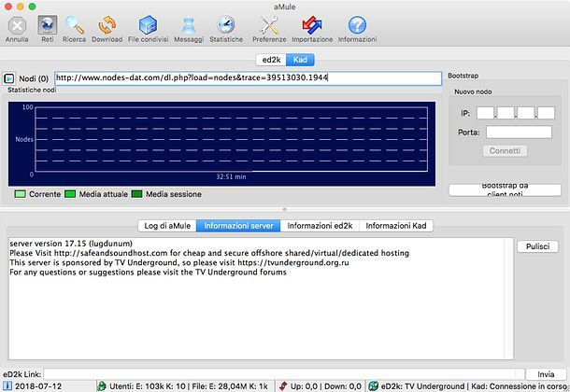
Task: Click the Corrente legend color swatch
Action: [20, 194]
